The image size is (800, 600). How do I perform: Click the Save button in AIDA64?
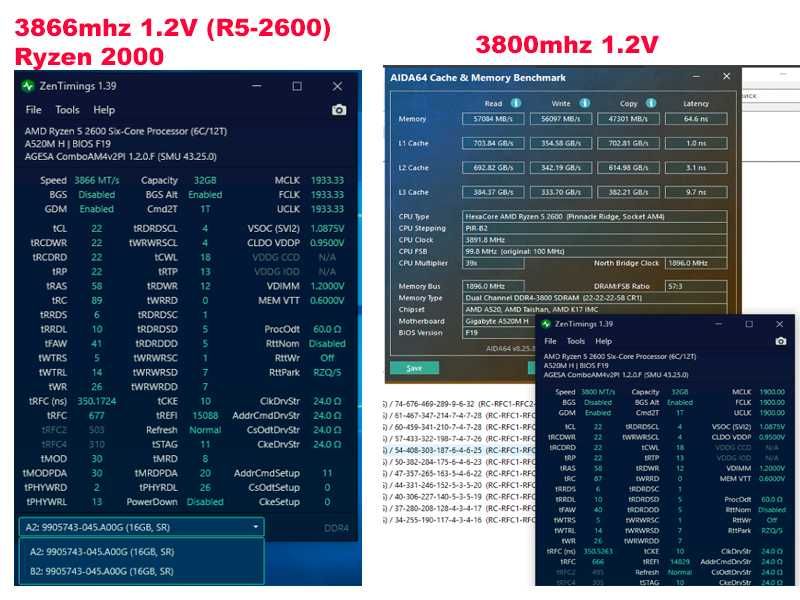(414, 368)
